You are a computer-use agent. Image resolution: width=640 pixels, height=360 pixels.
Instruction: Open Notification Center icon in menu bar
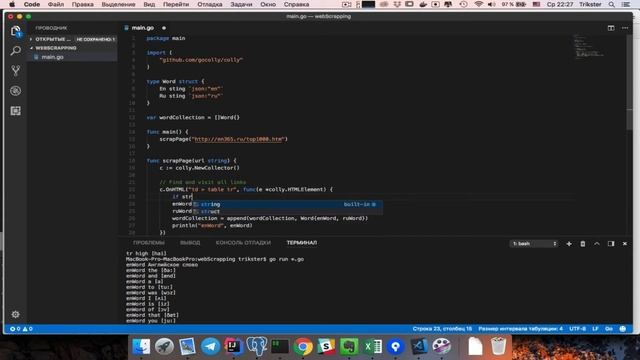[x=625, y=4]
